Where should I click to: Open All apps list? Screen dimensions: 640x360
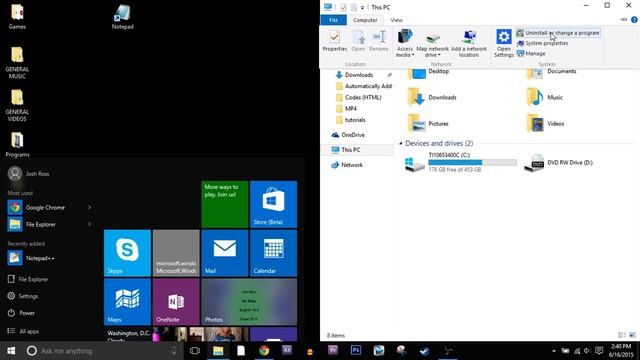[23, 331]
